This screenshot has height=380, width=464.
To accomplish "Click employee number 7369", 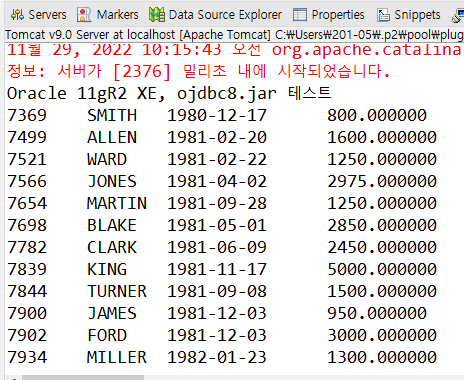I will pyautogui.click(x=27, y=115).
